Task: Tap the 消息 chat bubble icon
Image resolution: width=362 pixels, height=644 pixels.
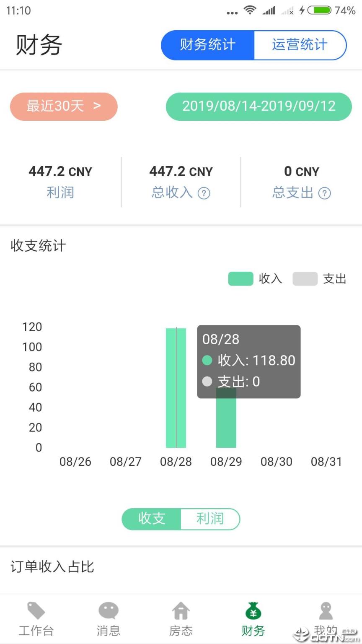Action: [109, 611]
